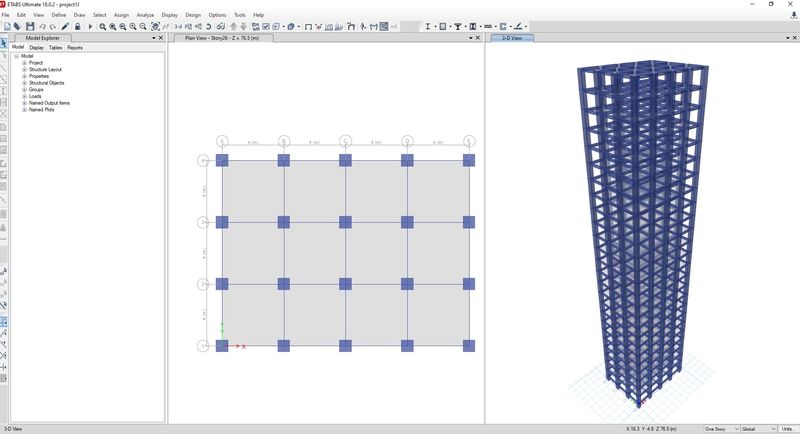Expand the Loads tree node
This screenshot has width=800, height=434.
click(x=24, y=96)
